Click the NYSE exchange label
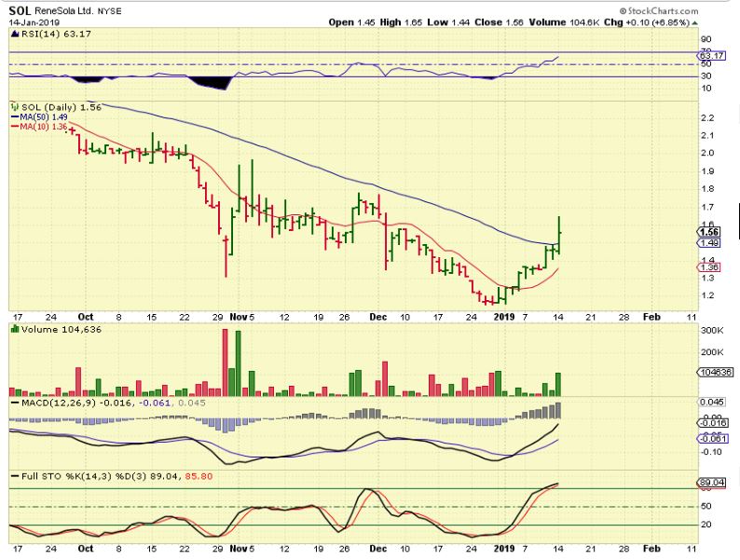Viewport: 740px width, 560px height. [109, 11]
